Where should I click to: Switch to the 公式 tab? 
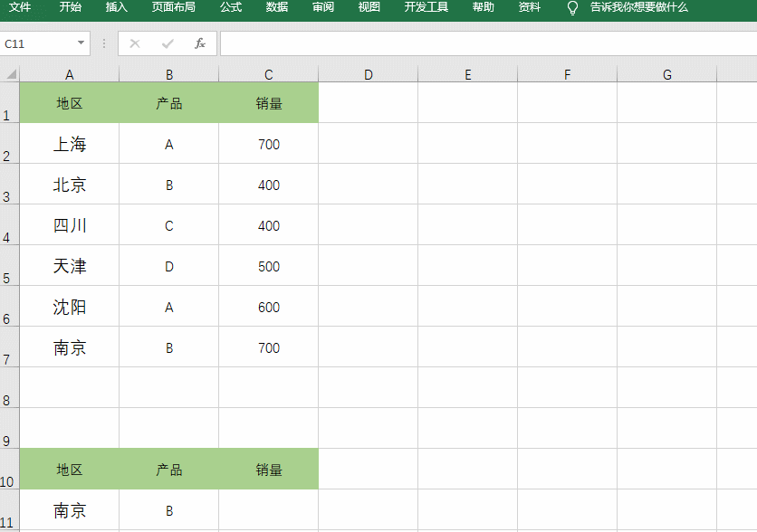pyautogui.click(x=231, y=8)
